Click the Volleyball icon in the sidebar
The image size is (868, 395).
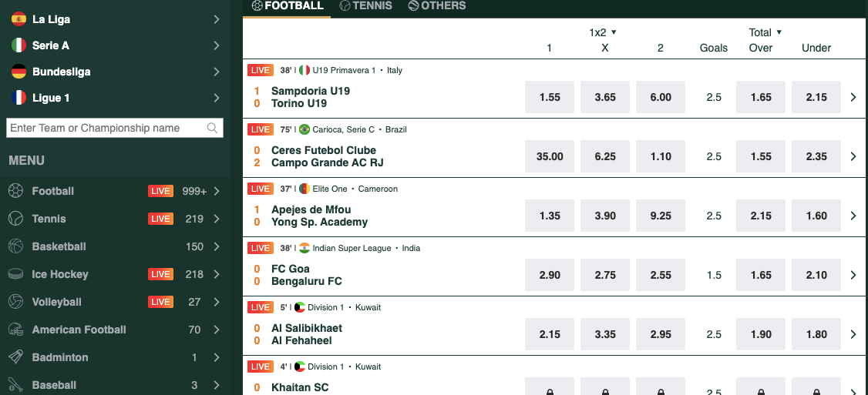[x=15, y=302]
